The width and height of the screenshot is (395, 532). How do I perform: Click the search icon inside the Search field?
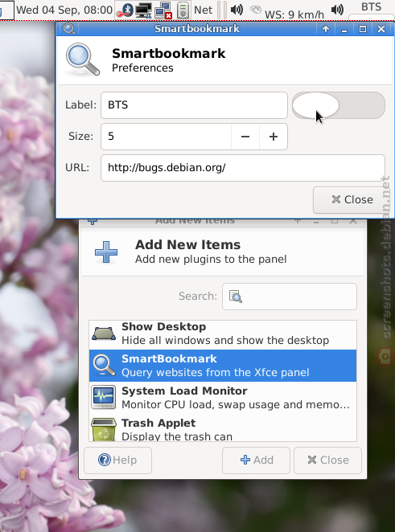point(236,297)
